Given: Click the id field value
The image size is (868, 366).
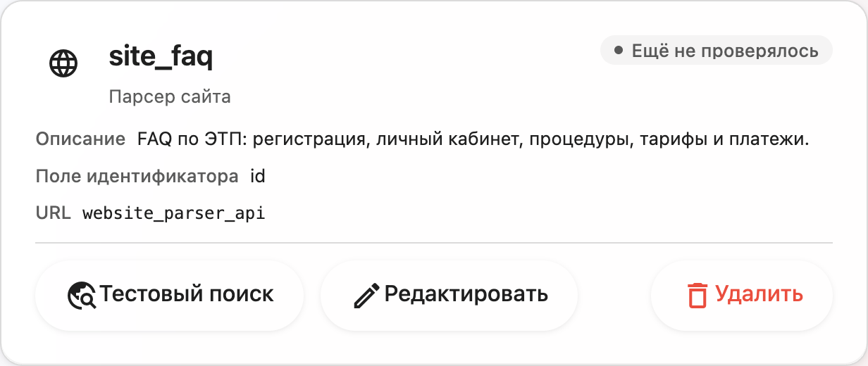Looking at the screenshot, I should (x=258, y=176).
